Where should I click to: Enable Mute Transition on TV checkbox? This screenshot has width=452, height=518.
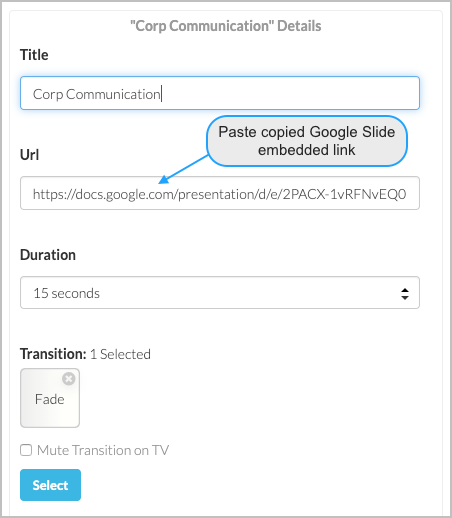pos(26,450)
